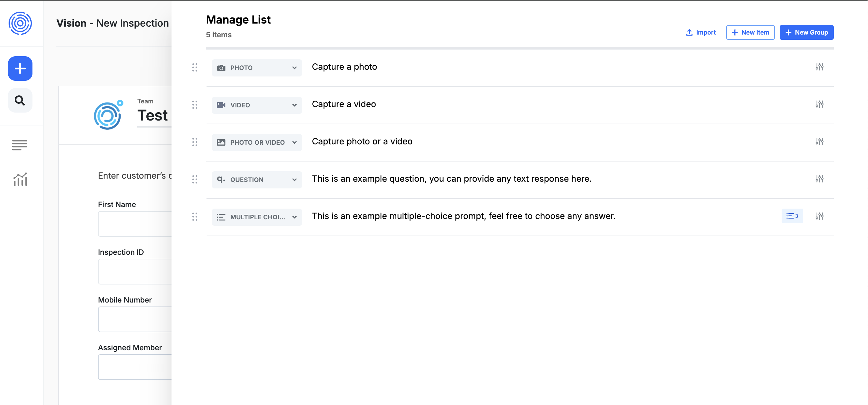This screenshot has height=405, width=868.
Task: Open the PHOTO OR VIDEO type dropdown
Action: [x=257, y=143]
